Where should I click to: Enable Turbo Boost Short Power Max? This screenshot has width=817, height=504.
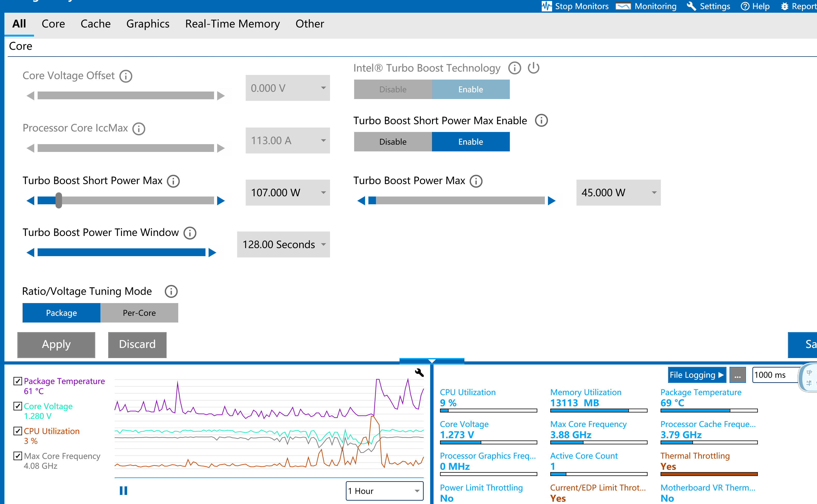tap(471, 142)
